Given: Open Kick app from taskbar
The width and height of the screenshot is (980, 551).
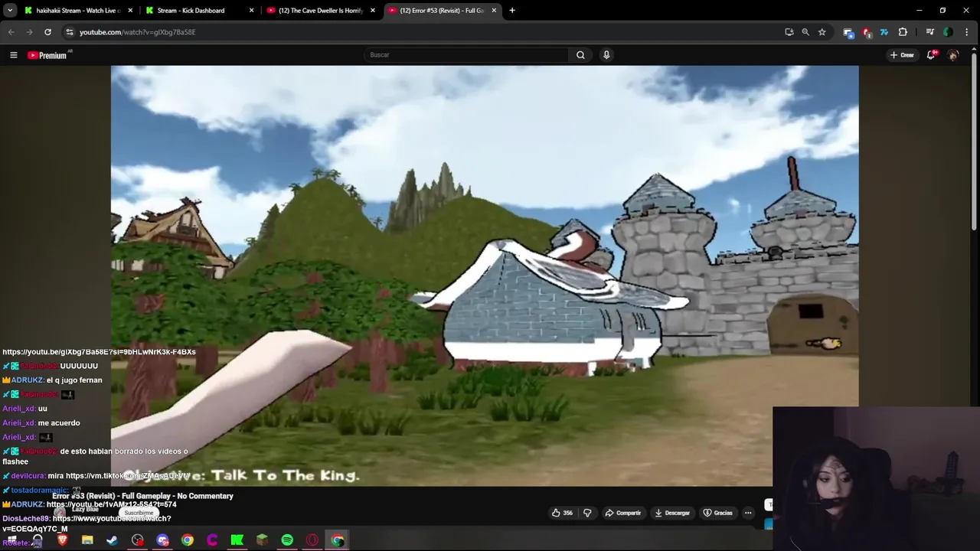Looking at the screenshot, I should (x=237, y=540).
